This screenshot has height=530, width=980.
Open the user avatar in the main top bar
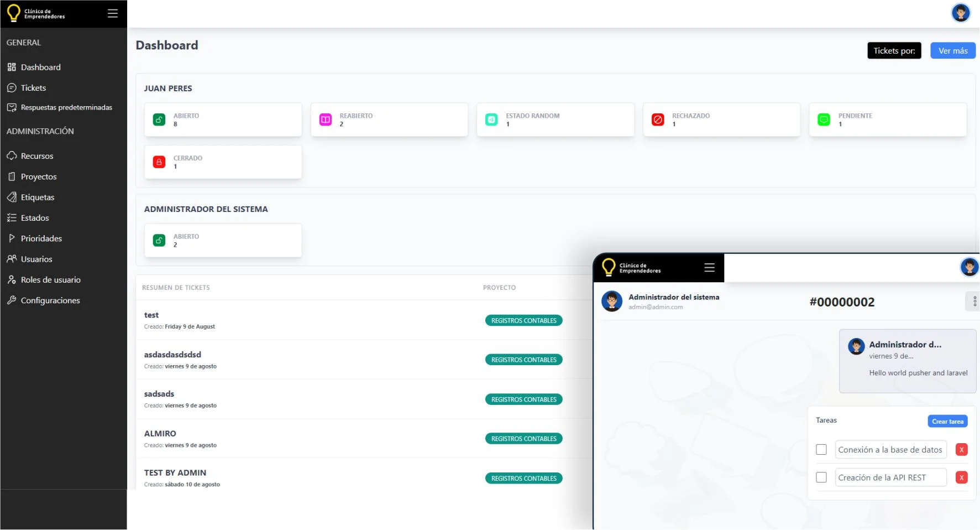tap(961, 13)
